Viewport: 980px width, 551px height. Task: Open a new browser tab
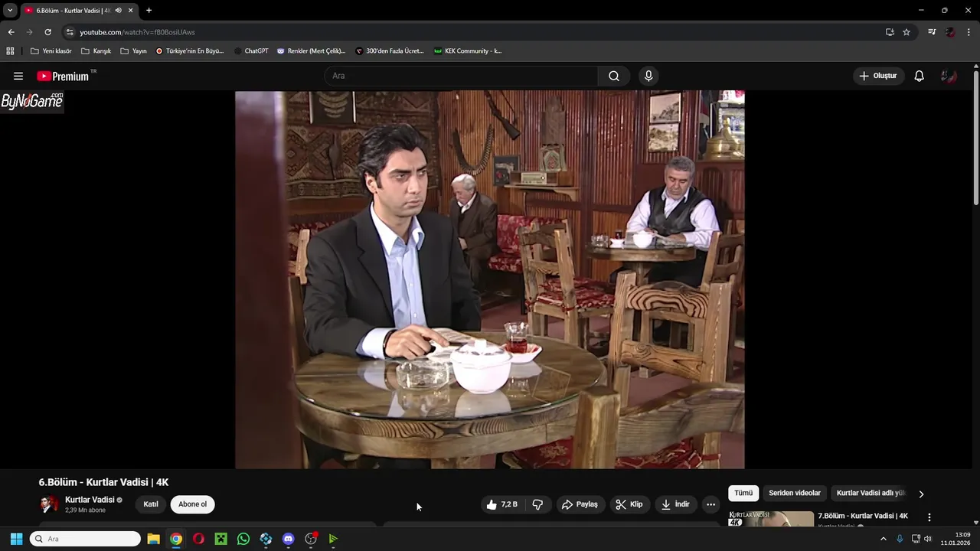(x=149, y=10)
